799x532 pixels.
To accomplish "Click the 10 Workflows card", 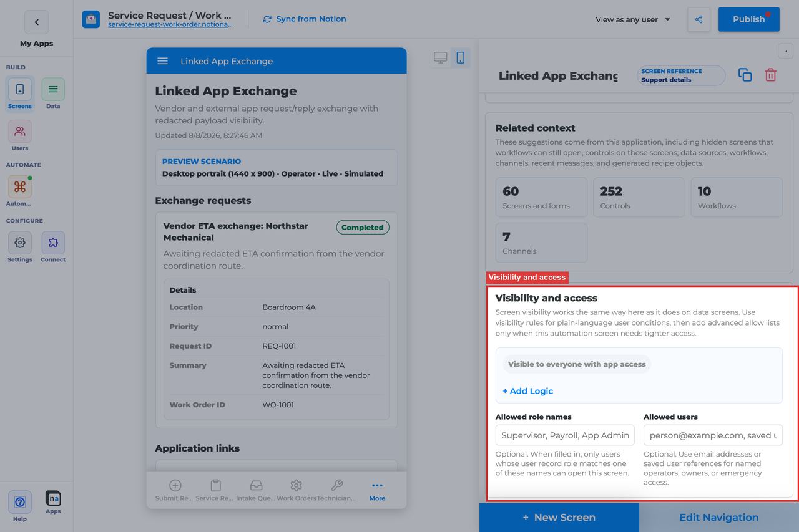I will [737, 197].
